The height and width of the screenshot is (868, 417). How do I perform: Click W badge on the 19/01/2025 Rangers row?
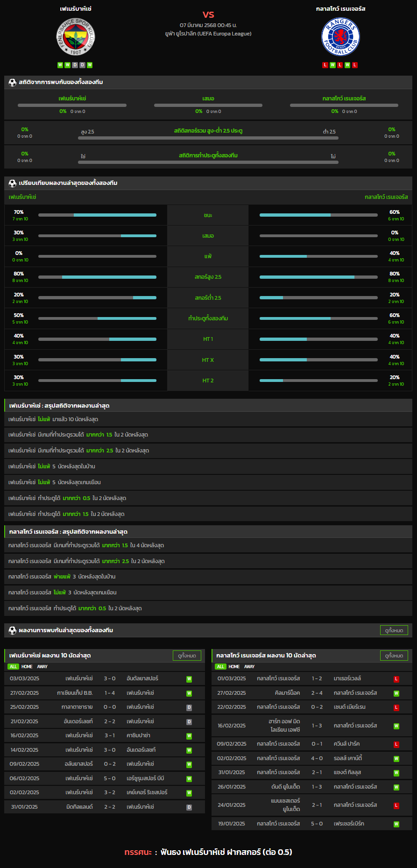click(396, 824)
